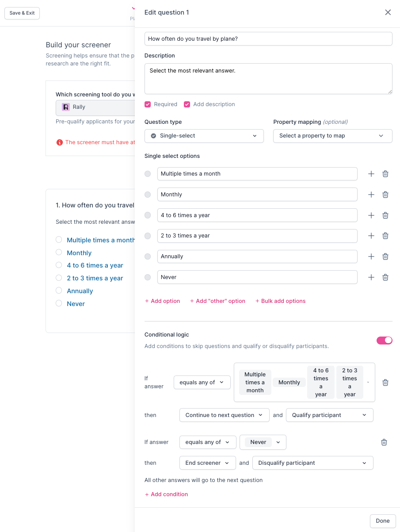Delete the 'Never' conditional rule
Viewport: 400px width, 532px height.
pos(384,442)
